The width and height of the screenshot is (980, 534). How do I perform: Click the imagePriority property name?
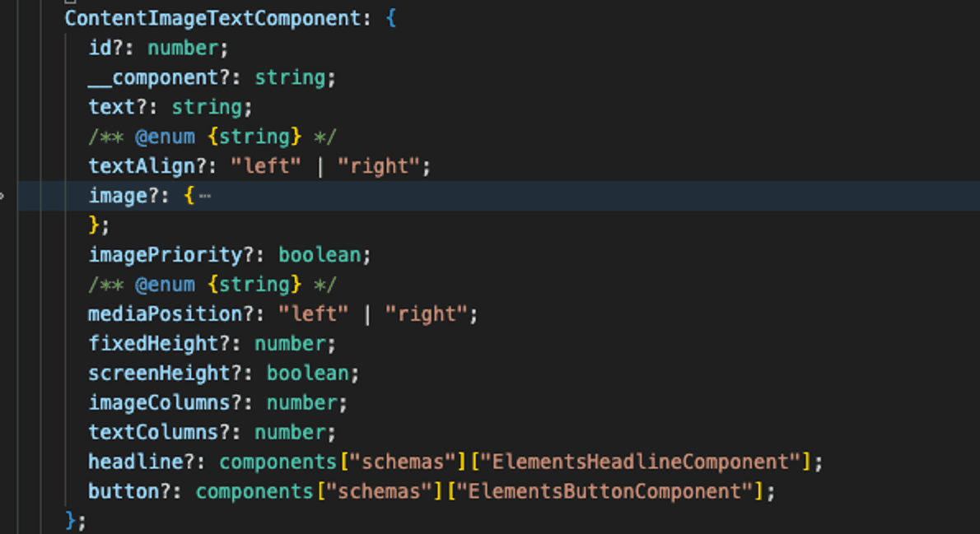click(165, 255)
